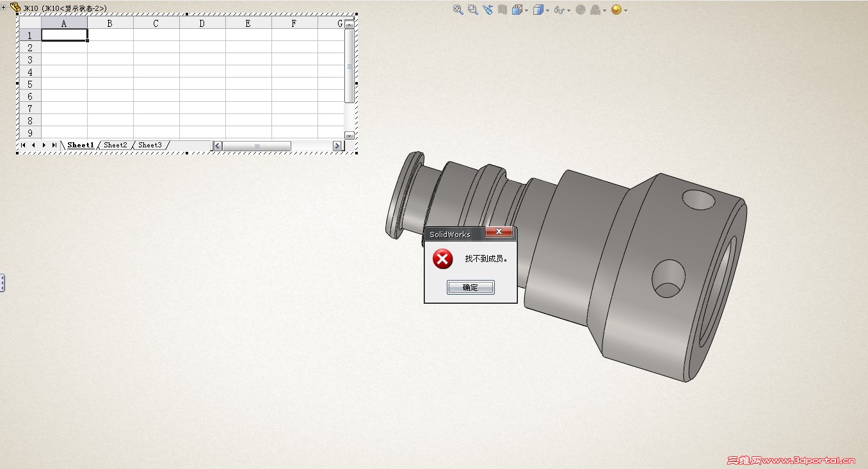Click cell E7 in the spreadsheet

[249, 108]
